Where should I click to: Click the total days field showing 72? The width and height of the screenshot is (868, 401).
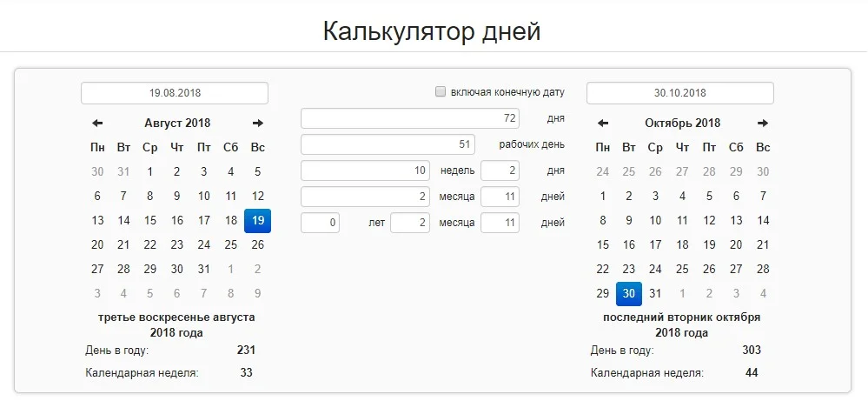pos(410,118)
